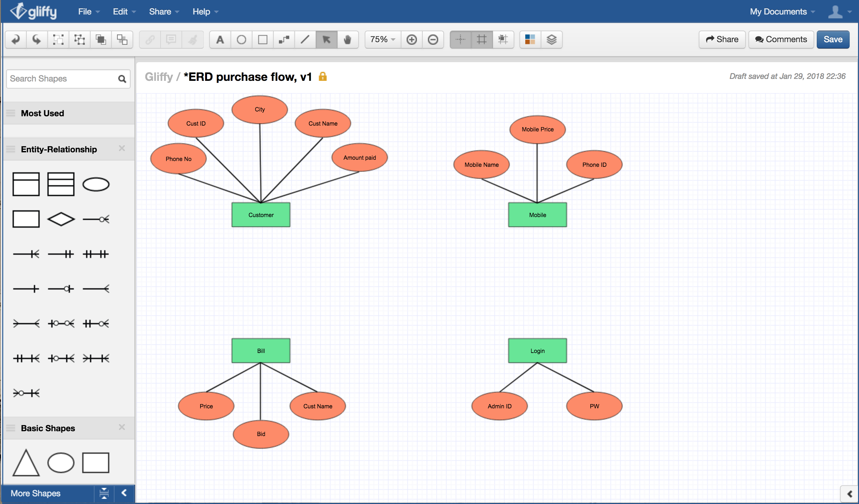Screen dimensions: 859x504
Task: Expand the My Documents dropdown
Action: point(780,11)
